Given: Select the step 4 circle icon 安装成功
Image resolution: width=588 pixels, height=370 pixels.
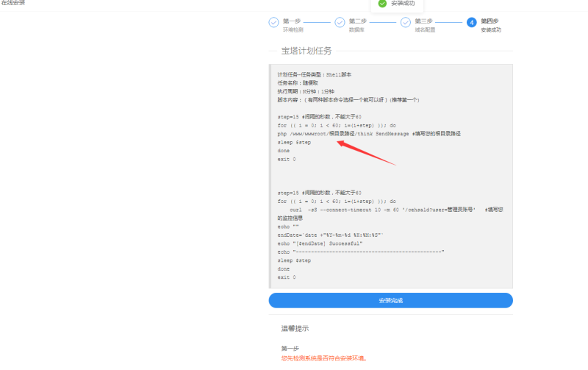Looking at the screenshot, I should 471,23.
